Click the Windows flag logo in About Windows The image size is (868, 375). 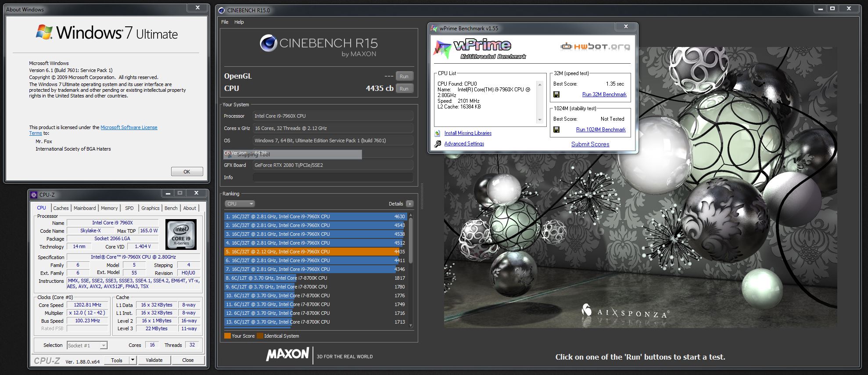coord(44,32)
